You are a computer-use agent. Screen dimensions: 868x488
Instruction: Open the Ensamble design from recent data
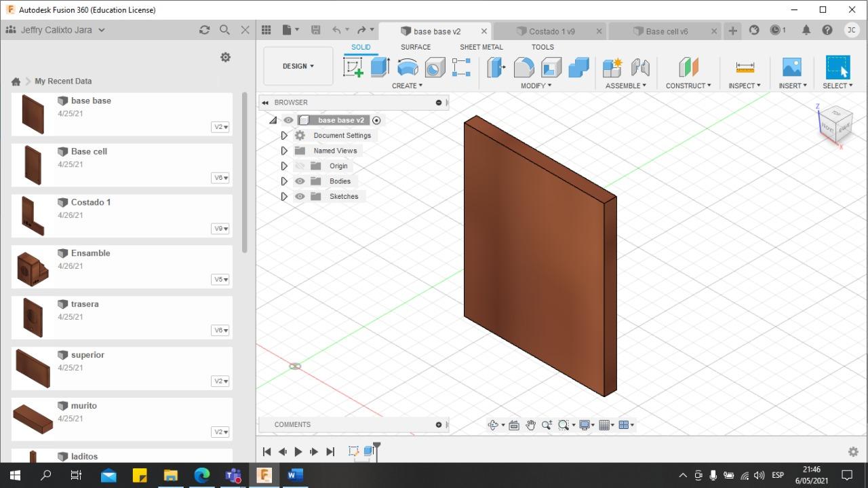90,253
